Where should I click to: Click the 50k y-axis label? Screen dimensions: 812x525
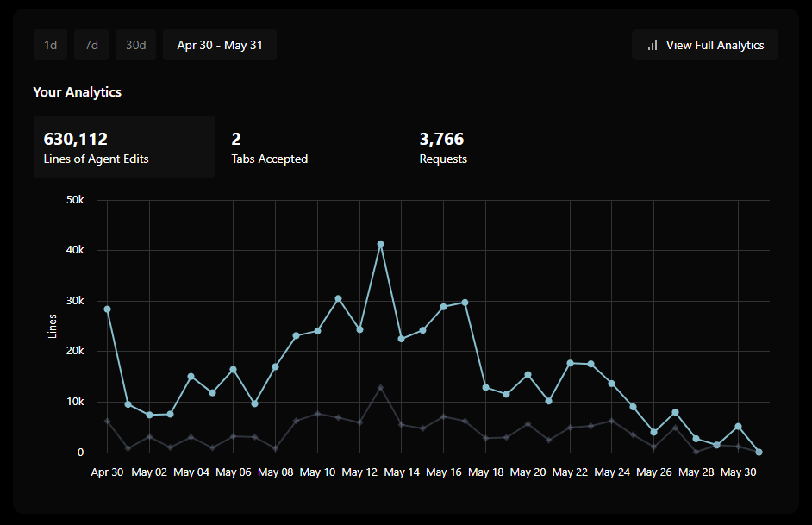(x=75, y=200)
